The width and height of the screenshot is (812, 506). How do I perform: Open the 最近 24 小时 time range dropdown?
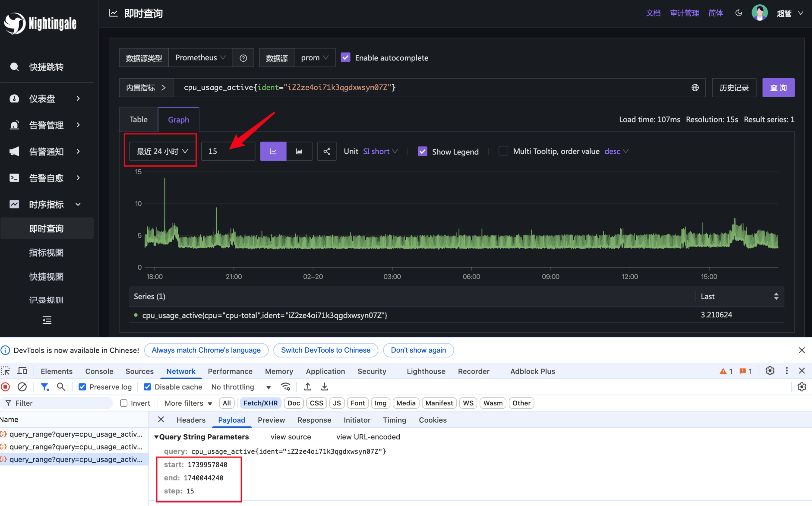[162, 151]
